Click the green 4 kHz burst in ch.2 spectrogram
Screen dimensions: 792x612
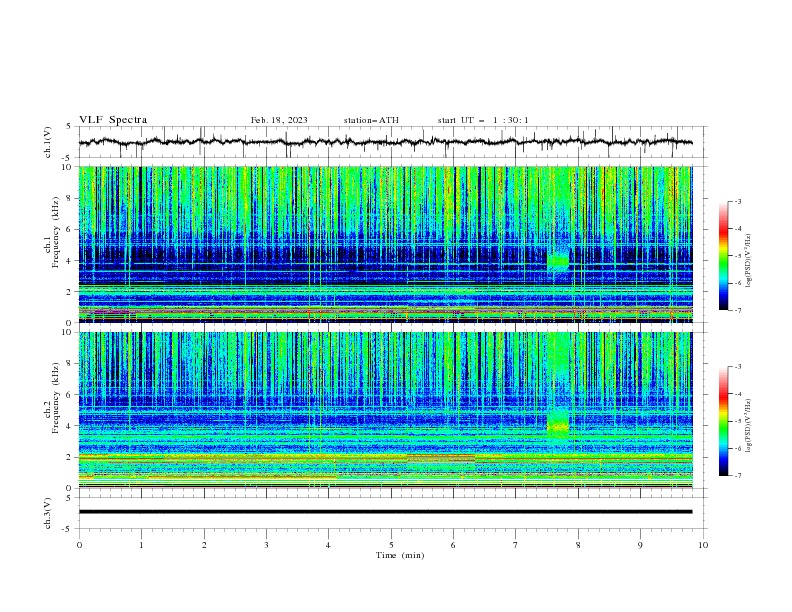(558, 426)
